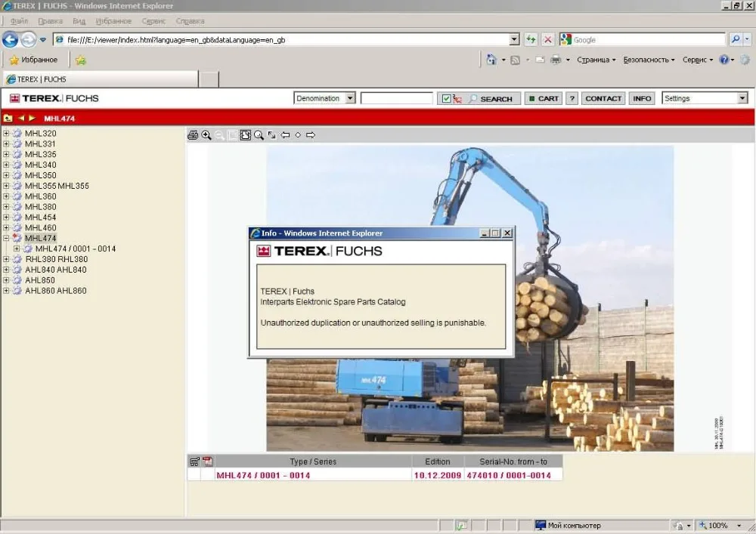
Task: Open the Файл menu
Action: (20, 21)
